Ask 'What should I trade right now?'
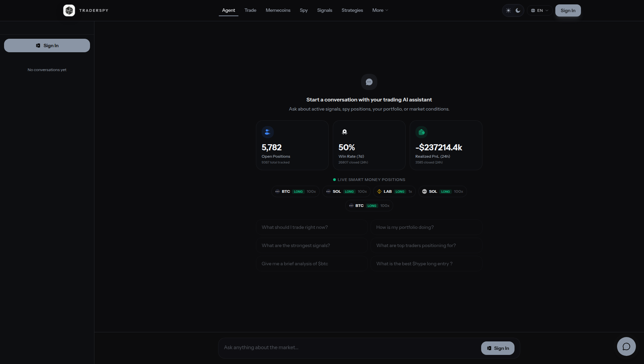 (x=312, y=227)
